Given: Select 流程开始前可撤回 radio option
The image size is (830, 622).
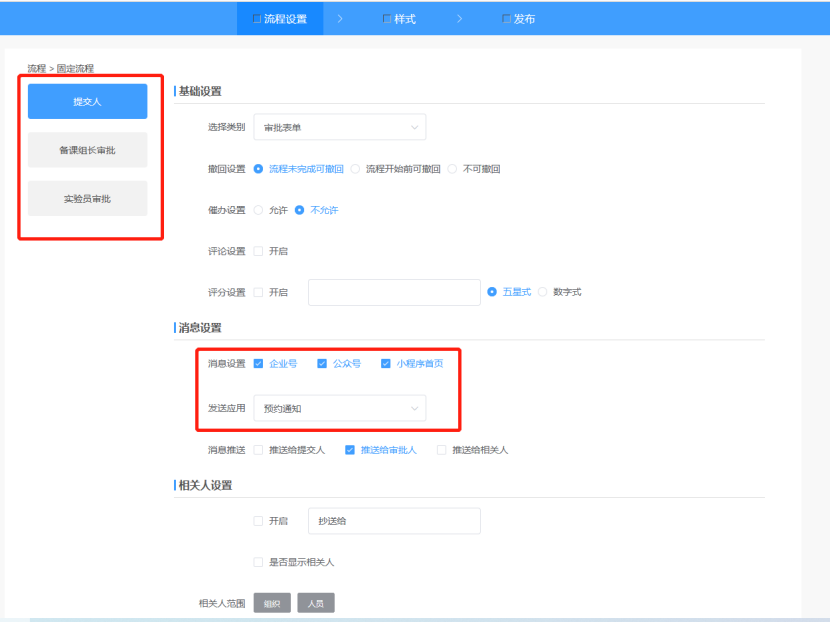Looking at the screenshot, I should coord(396,169).
